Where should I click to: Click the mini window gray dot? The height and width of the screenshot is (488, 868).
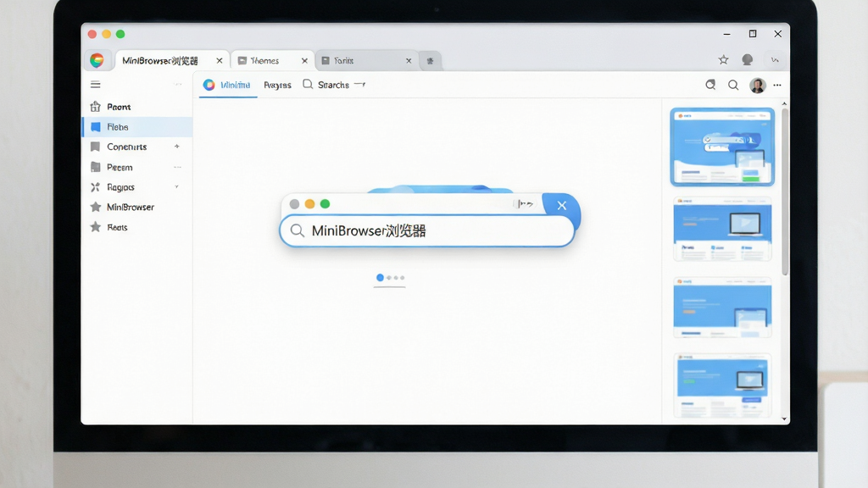coord(294,204)
